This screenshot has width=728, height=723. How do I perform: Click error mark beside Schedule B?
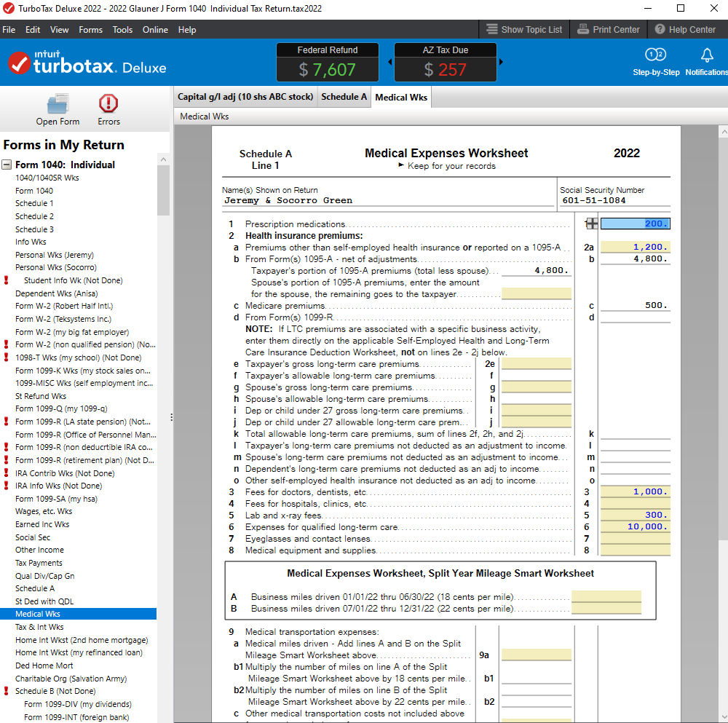[6, 691]
